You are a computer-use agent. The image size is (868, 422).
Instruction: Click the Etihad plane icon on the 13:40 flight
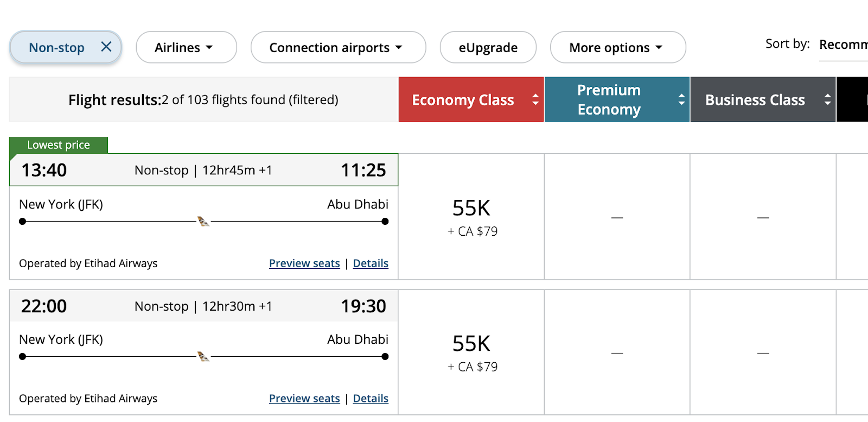click(x=203, y=221)
